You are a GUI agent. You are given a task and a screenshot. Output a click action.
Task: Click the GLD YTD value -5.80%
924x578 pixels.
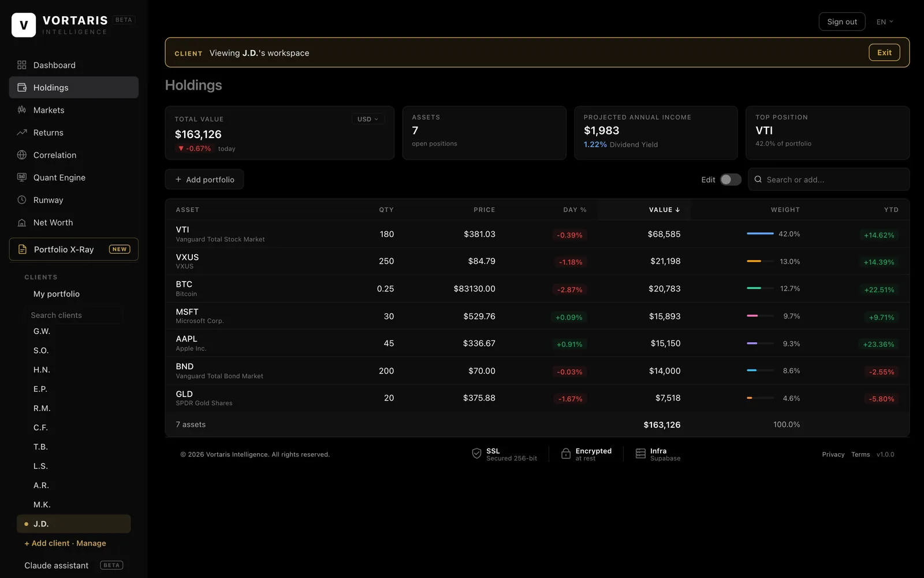(881, 399)
